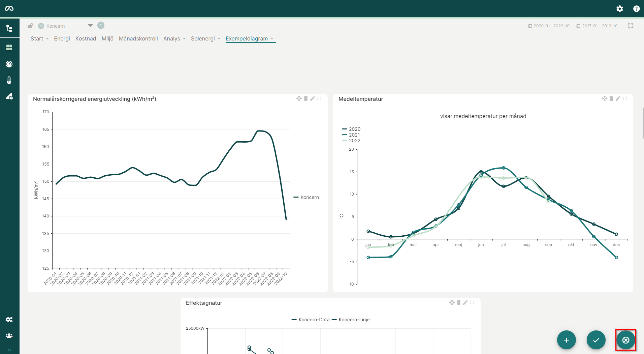The width and height of the screenshot is (644, 354).
Task: Switch to the Kostnad tab
Action: 86,38
